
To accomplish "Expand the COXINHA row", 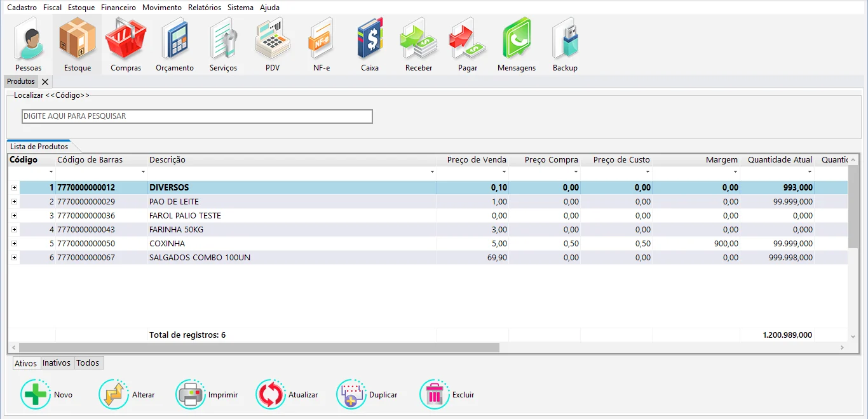I will [x=14, y=244].
